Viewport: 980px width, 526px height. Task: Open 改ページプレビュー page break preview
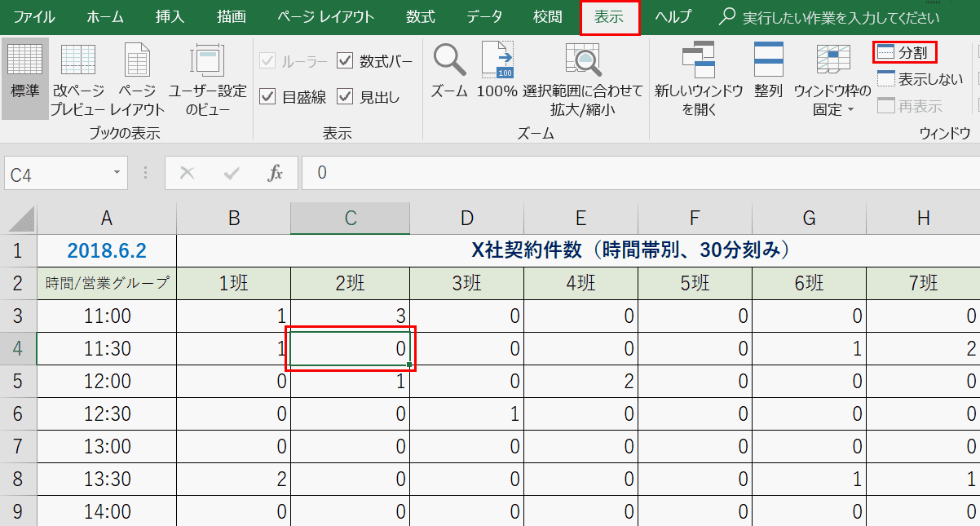click(x=78, y=78)
